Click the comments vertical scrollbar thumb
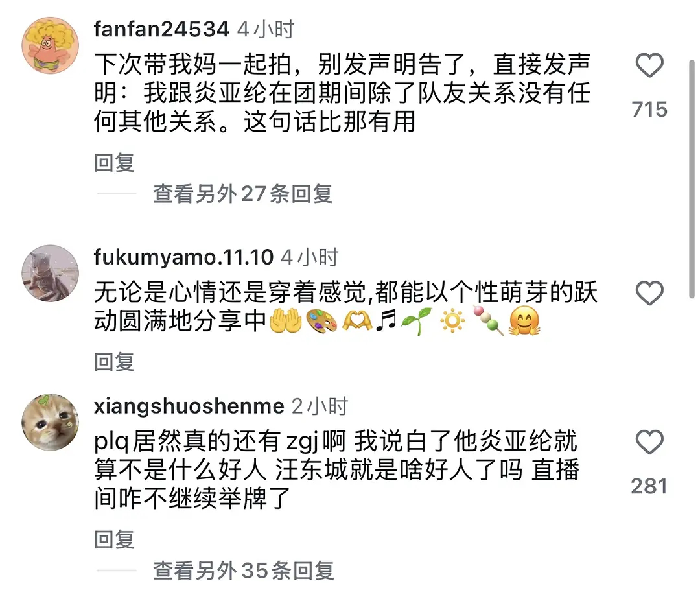700x612 pixels. (692, 178)
